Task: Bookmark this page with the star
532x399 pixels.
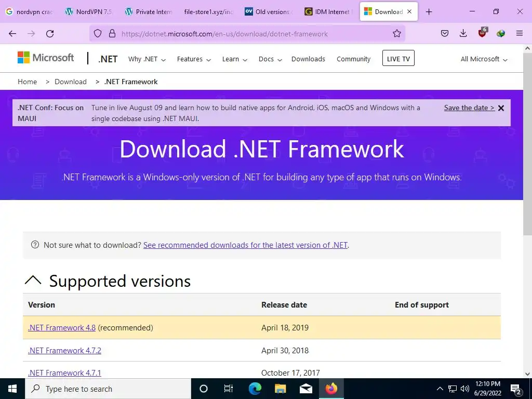Action: (396, 34)
